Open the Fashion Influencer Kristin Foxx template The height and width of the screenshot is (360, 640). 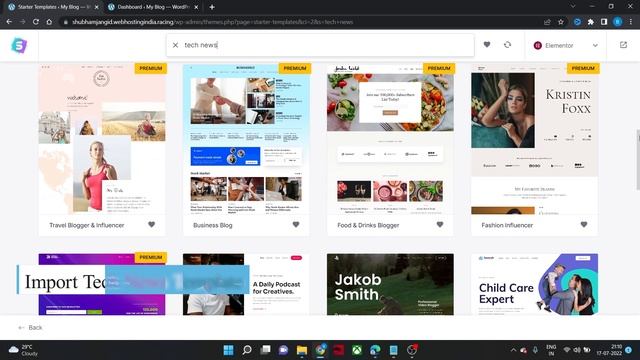coord(534,139)
